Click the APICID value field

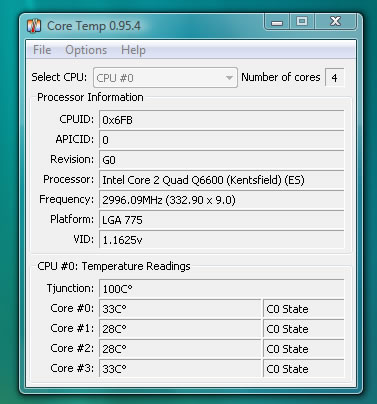[221, 140]
